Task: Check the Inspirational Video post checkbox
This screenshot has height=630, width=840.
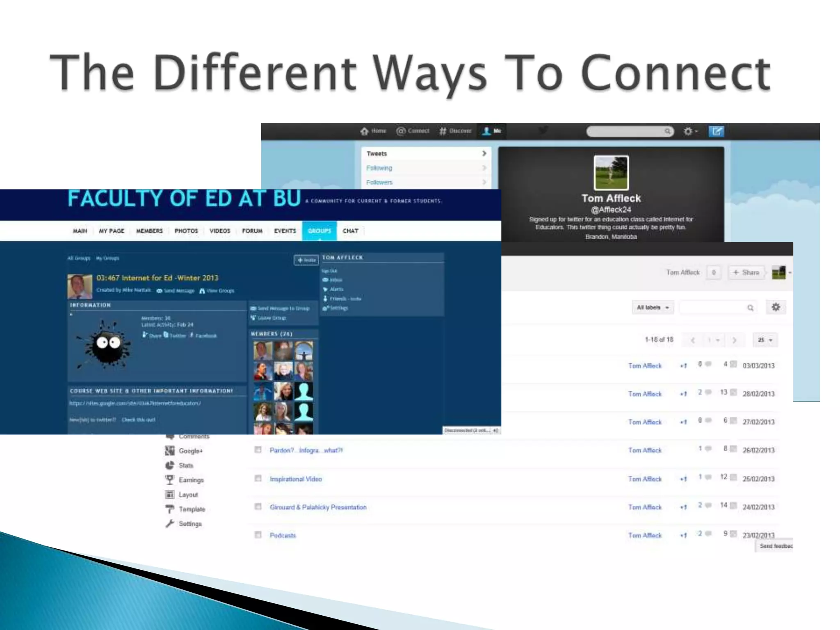Action: (x=258, y=478)
